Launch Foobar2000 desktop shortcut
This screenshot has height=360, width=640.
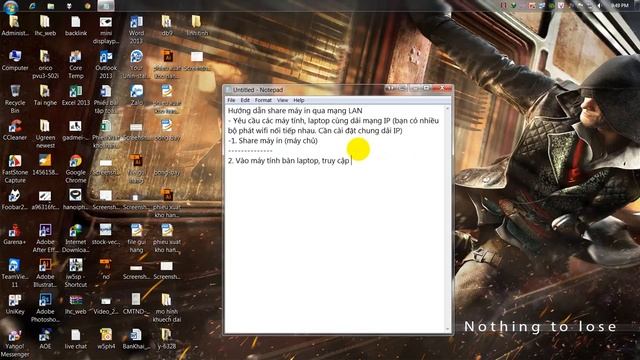click(x=15, y=200)
